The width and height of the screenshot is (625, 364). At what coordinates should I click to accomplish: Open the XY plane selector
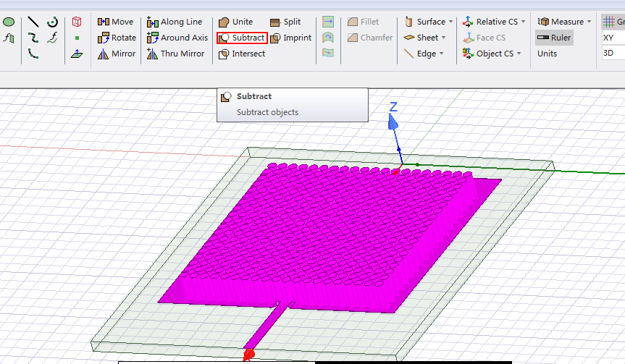pyautogui.click(x=613, y=38)
